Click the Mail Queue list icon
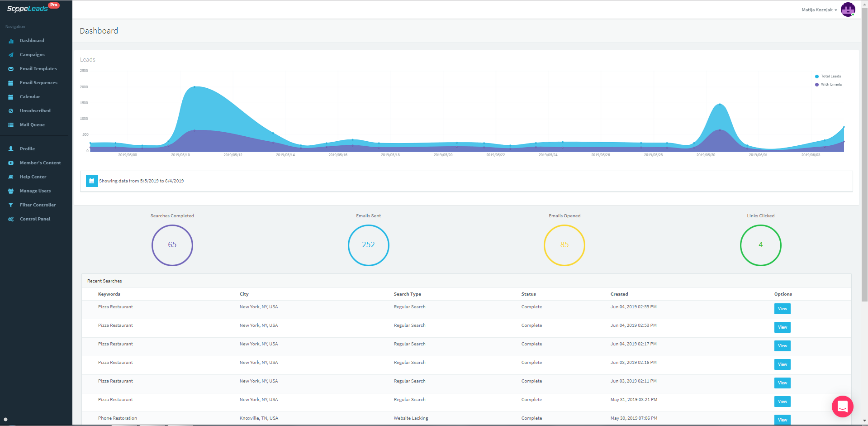The width and height of the screenshot is (868, 426). coord(11,125)
